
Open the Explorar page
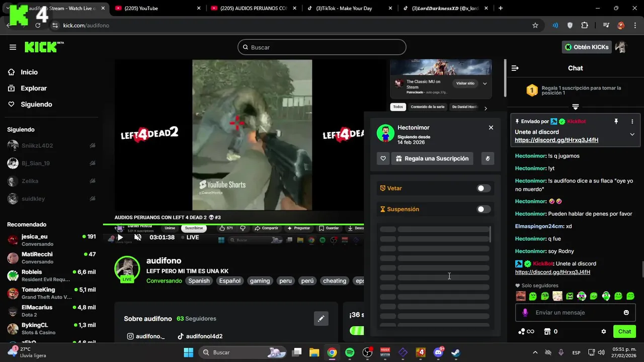[x=27, y=88]
